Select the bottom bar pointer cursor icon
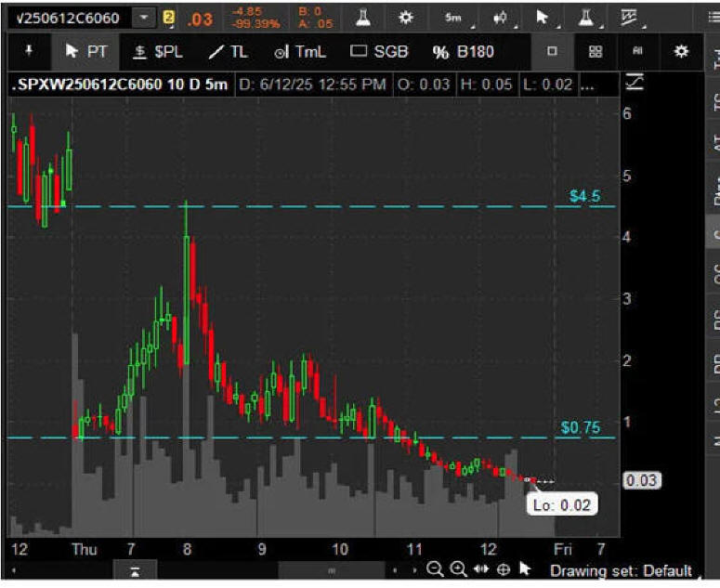The height and width of the screenshot is (588, 720). pos(525,569)
